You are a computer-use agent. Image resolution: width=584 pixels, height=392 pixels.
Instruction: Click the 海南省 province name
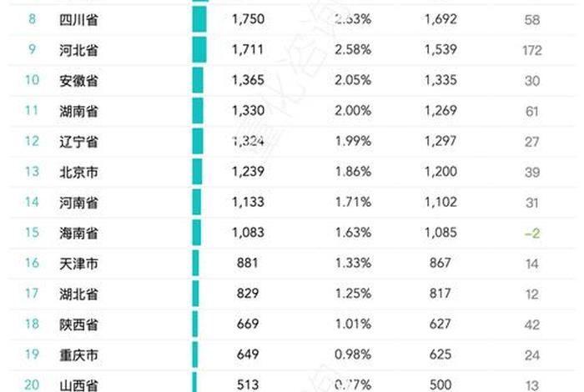point(80,233)
